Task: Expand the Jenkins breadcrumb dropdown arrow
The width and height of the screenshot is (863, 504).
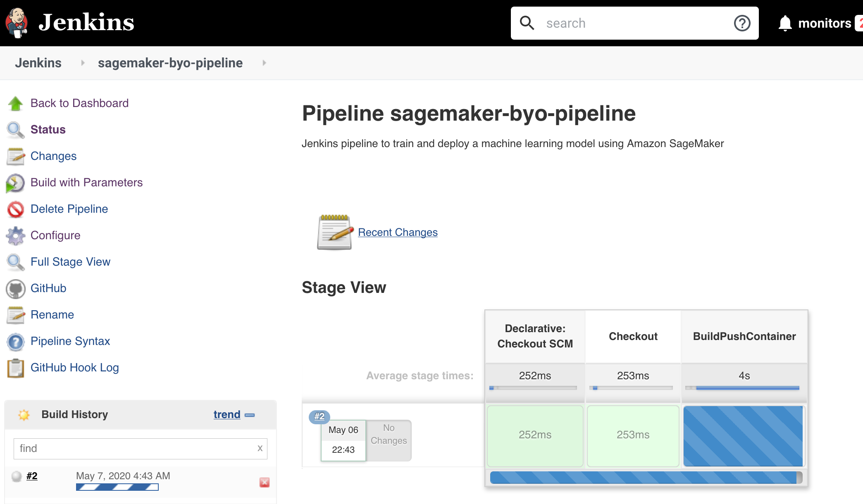Action: pos(83,63)
